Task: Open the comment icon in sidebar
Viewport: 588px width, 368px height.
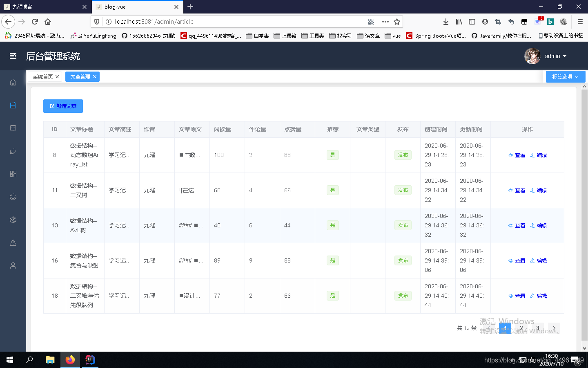Action: click(13, 128)
